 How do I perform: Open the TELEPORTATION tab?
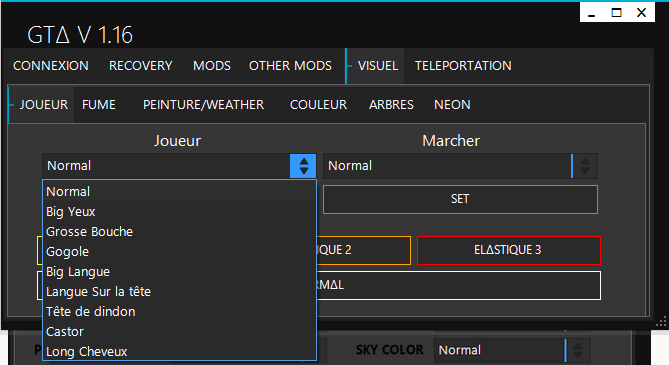coord(463,66)
